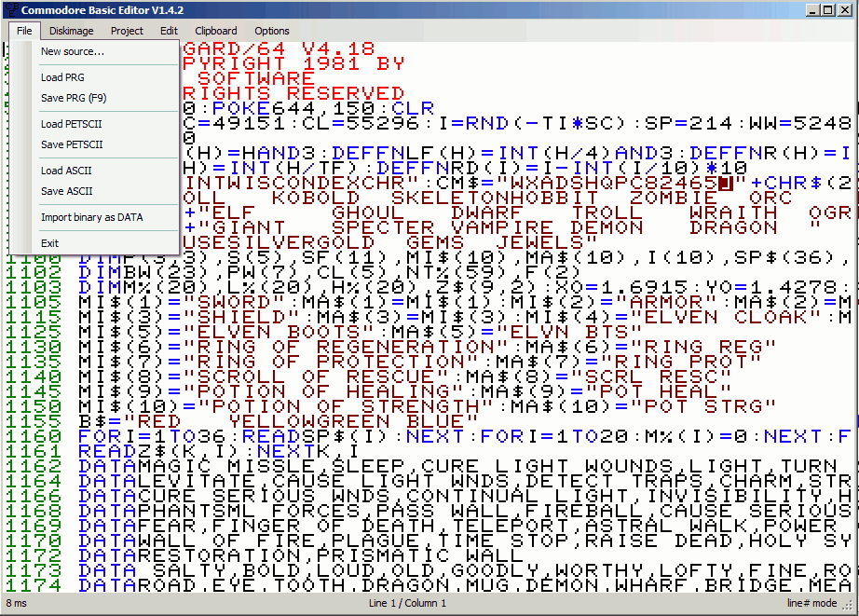Select Save PETSCII menu item
The image size is (859, 616).
point(72,144)
